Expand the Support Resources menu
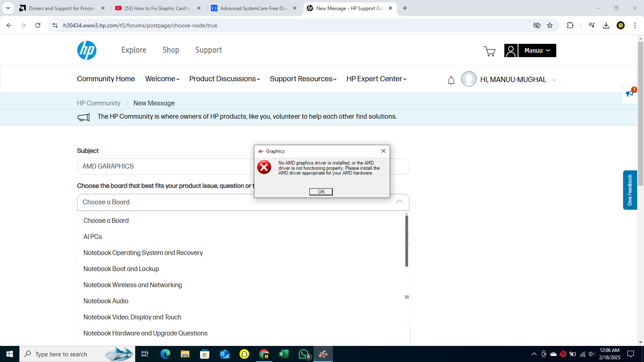This screenshot has height=362, width=644. (303, 79)
